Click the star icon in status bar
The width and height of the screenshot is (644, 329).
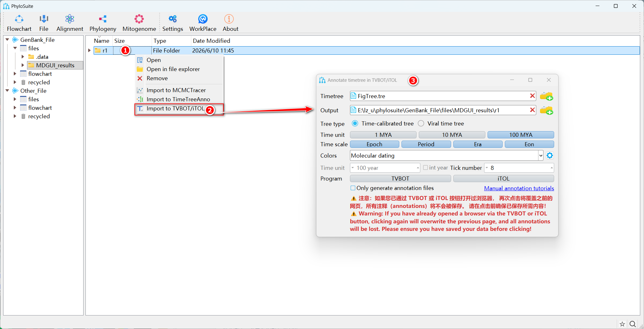click(622, 324)
